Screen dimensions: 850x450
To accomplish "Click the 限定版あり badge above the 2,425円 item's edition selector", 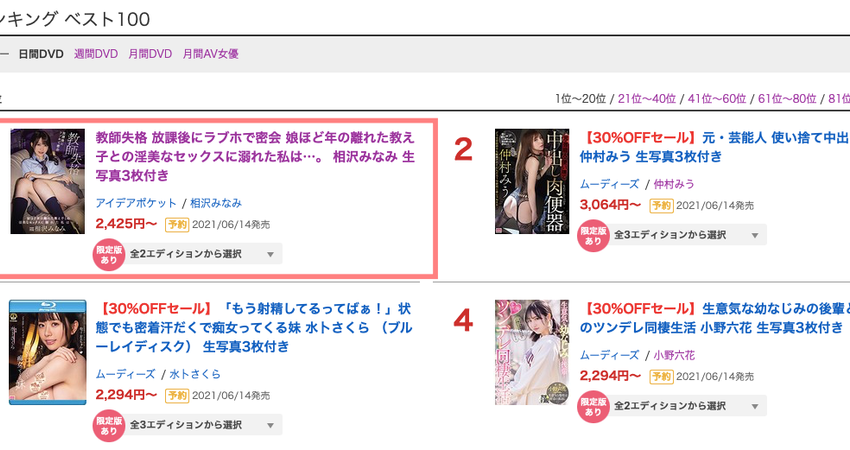I will click(x=109, y=255).
